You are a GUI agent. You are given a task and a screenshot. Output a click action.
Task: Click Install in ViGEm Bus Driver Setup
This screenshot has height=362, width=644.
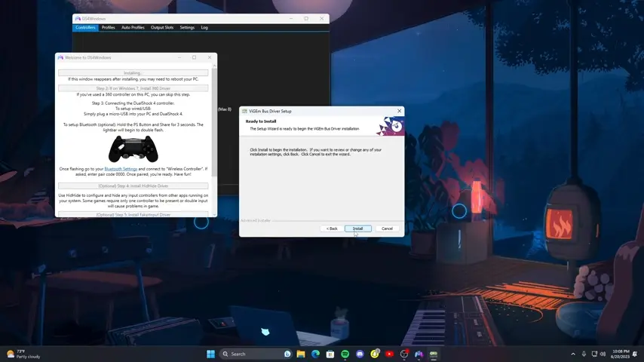point(357,229)
